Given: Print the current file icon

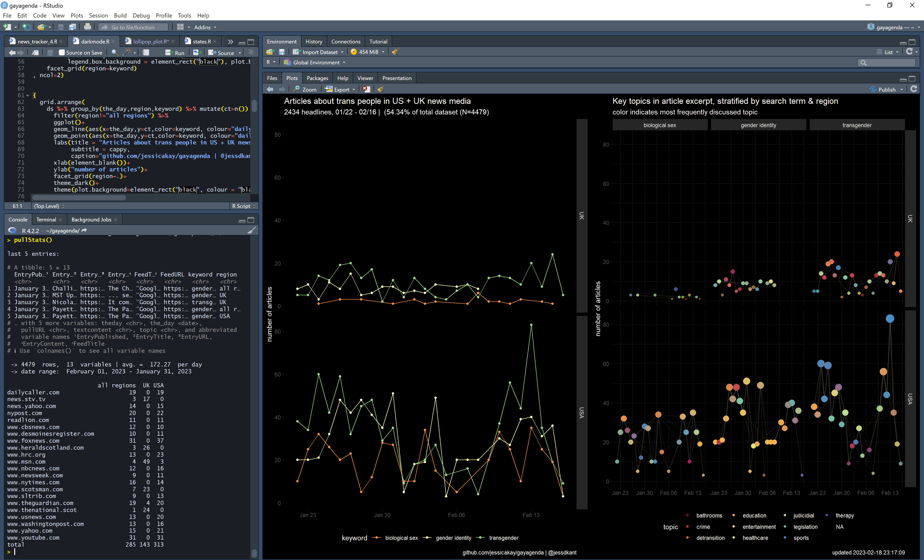Looking at the screenshot, I should [87, 27].
